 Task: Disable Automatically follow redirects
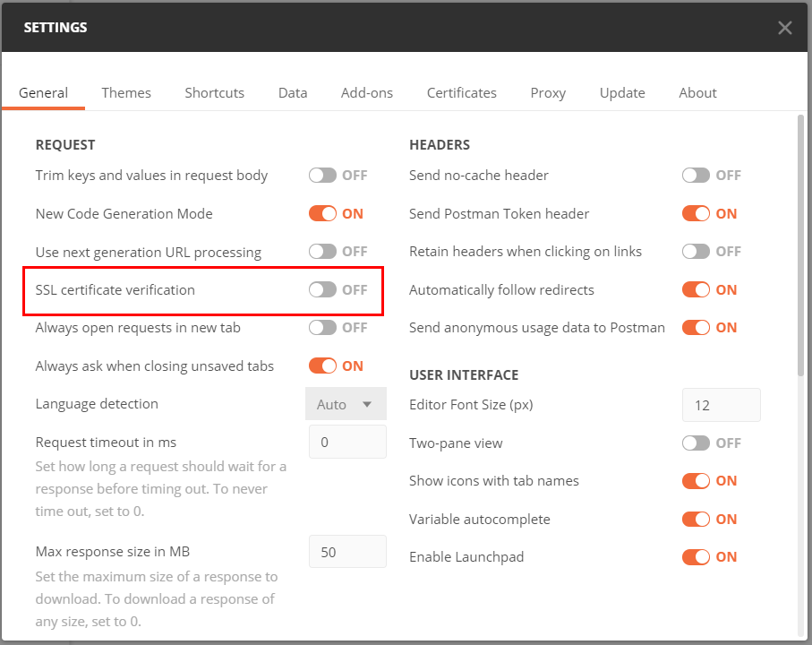click(696, 289)
